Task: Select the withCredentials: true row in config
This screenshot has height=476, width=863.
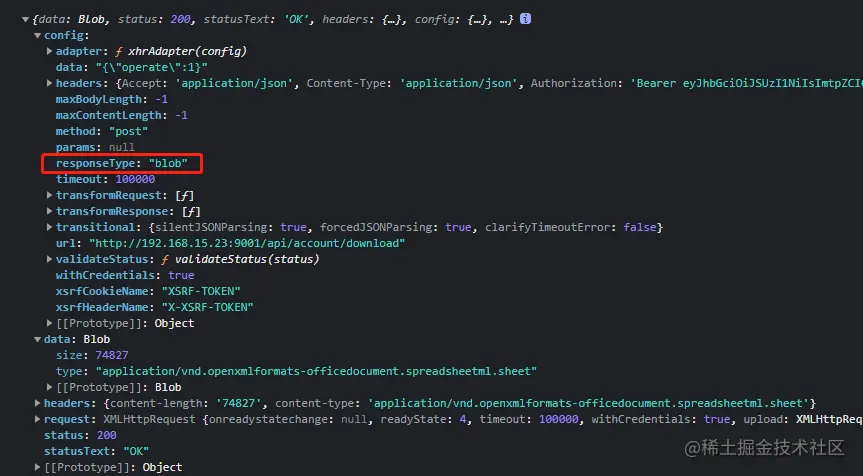Action: [x=125, y=275]
